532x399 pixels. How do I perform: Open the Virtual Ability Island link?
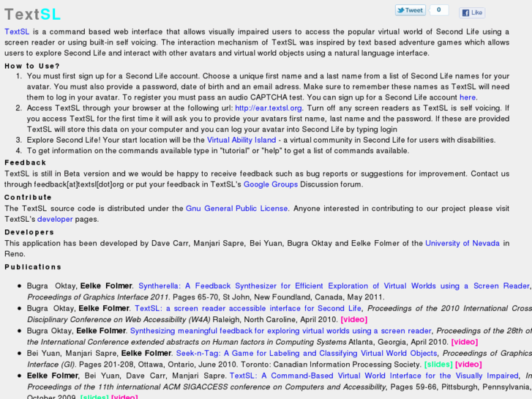coord(241,140)
